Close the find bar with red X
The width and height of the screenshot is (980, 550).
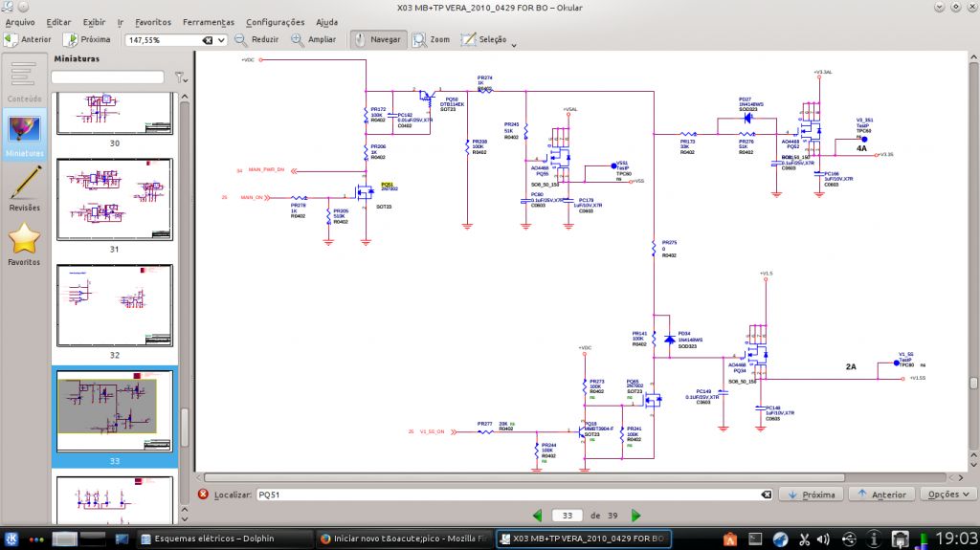pos(203,495)
